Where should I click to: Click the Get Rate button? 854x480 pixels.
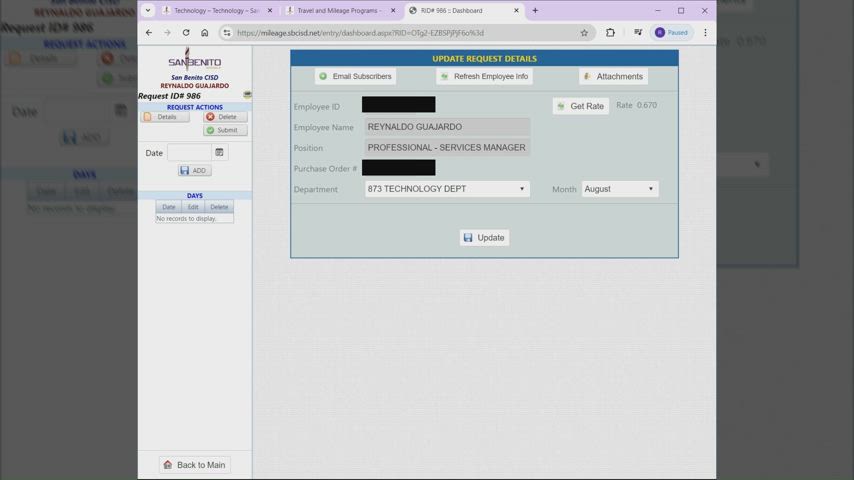[580, 106]
